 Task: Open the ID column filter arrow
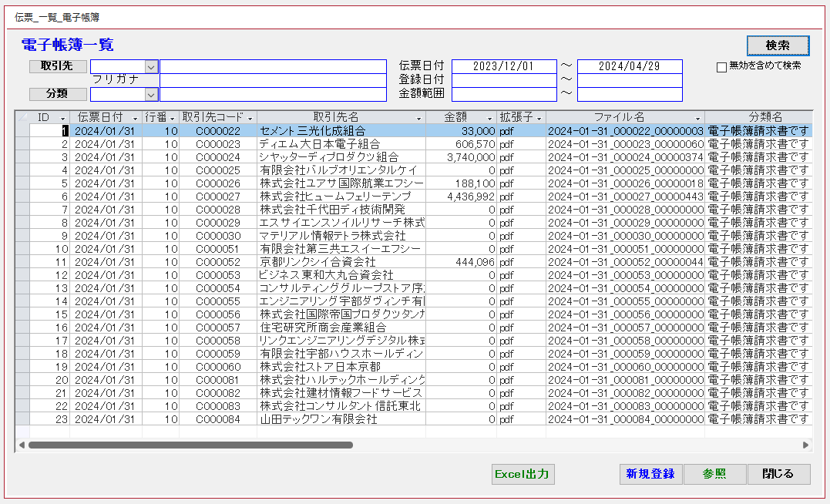(x=63, y=118)
